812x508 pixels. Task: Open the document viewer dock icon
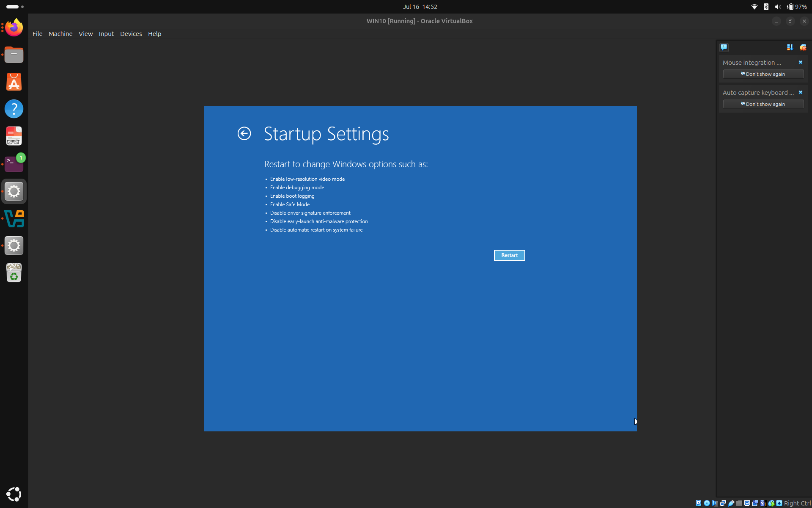click(14, 136)
